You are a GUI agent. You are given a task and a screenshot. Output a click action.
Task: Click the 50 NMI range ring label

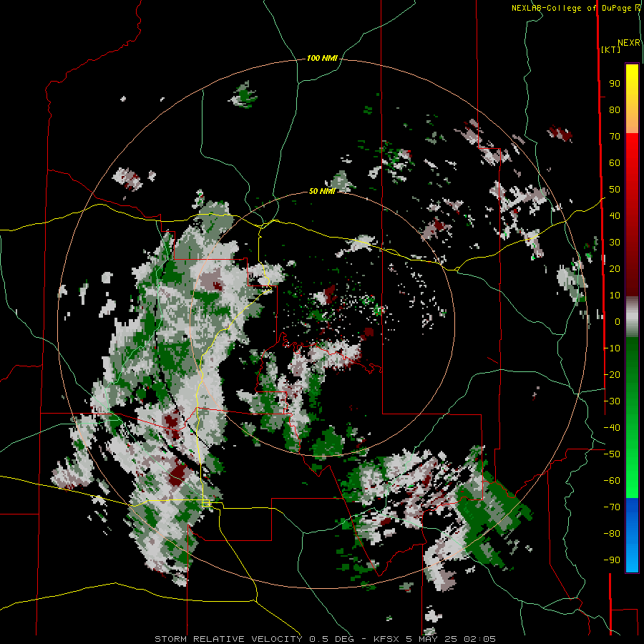tap(323, 191)
